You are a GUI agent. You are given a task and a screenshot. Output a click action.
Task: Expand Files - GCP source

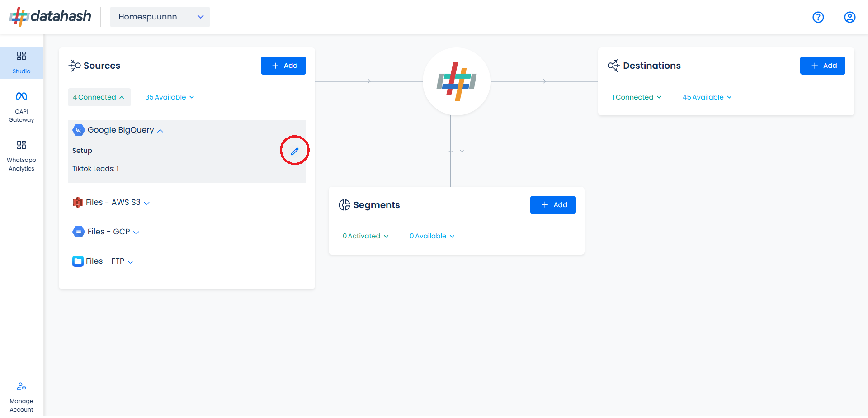point(106,232)
